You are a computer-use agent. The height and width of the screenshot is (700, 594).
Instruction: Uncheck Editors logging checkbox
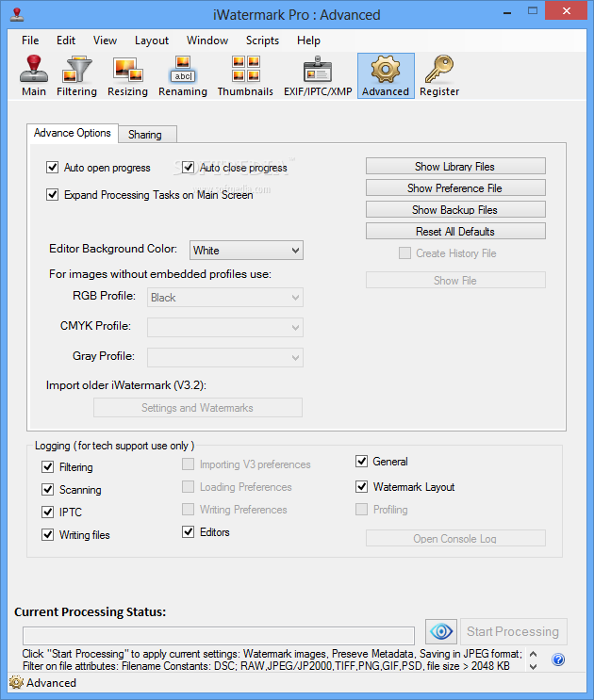click(x=188, y=532)
